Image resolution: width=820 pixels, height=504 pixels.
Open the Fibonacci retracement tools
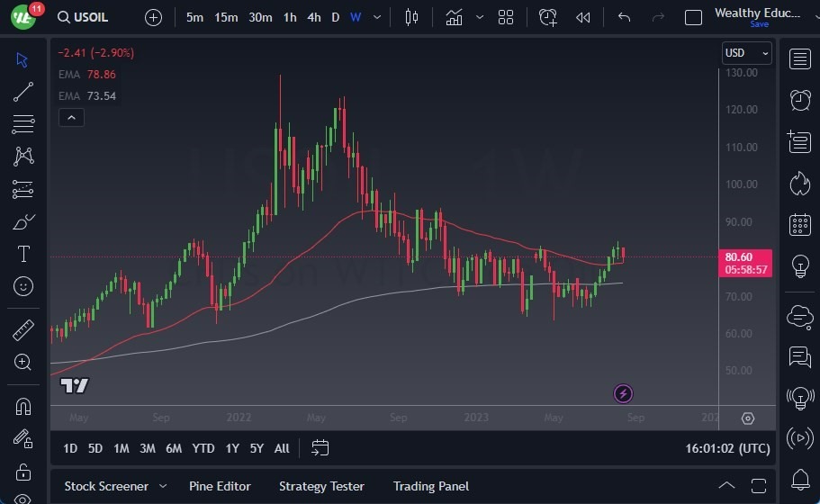(23, 124)
